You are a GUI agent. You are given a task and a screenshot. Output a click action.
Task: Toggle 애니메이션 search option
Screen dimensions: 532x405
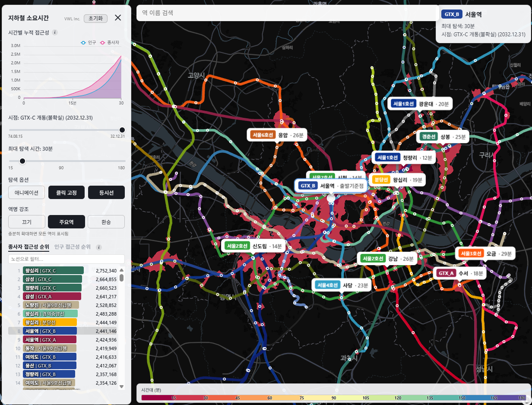[26, 193]
